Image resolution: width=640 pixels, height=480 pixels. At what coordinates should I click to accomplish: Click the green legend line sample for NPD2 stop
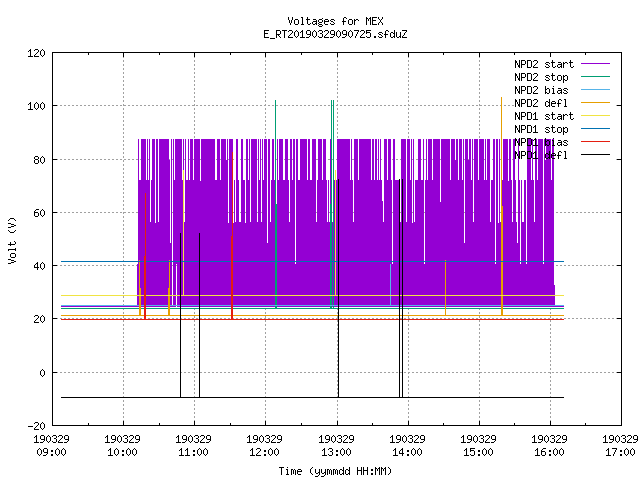click(595, 76)
